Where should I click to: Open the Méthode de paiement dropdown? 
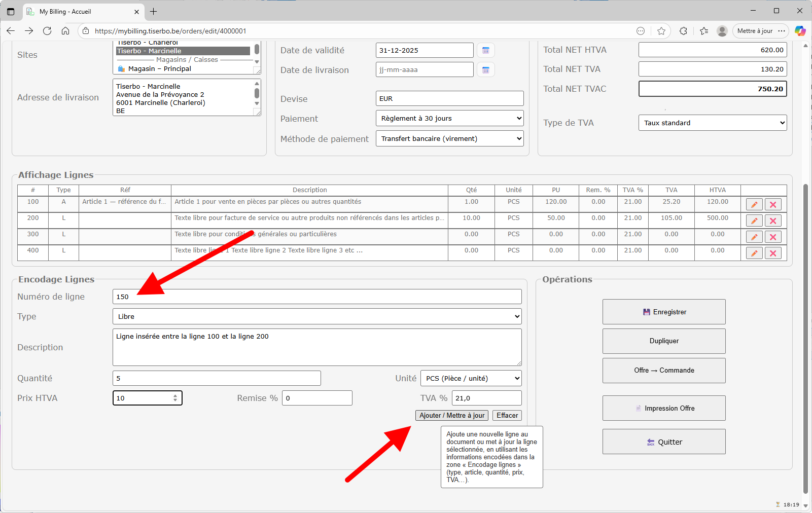pos(449,139)
